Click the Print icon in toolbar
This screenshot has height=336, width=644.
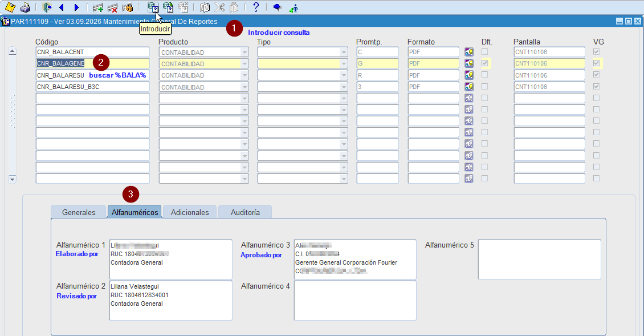pyautogui.click(x=25, y=7)
